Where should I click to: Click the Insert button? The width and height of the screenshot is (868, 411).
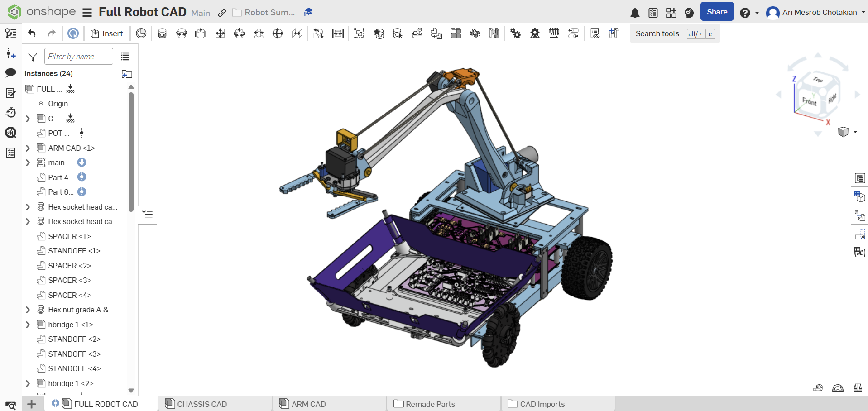107,33
